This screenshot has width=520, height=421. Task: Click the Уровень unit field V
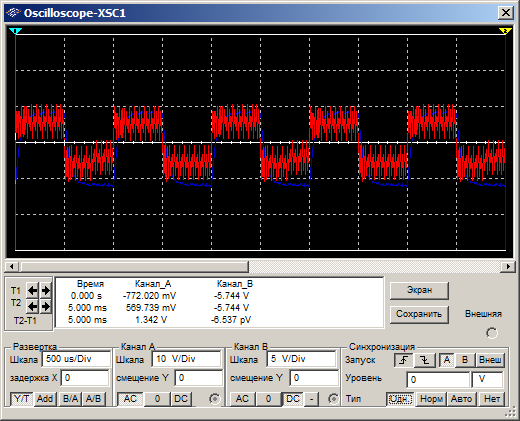coord(487,380)
